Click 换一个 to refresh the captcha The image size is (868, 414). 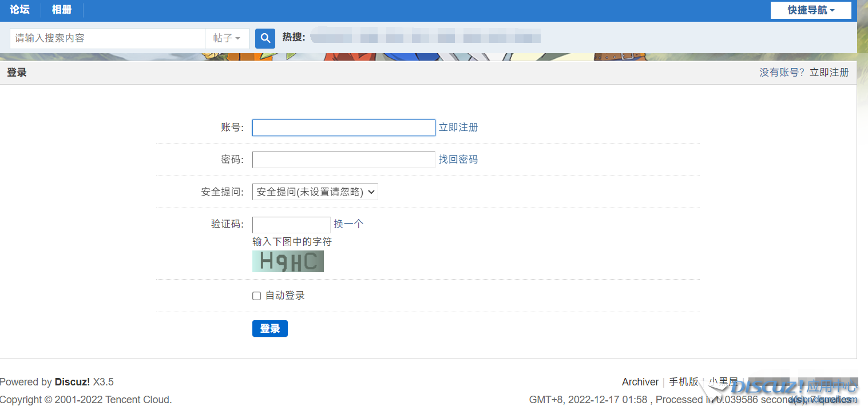coord(348,224)
